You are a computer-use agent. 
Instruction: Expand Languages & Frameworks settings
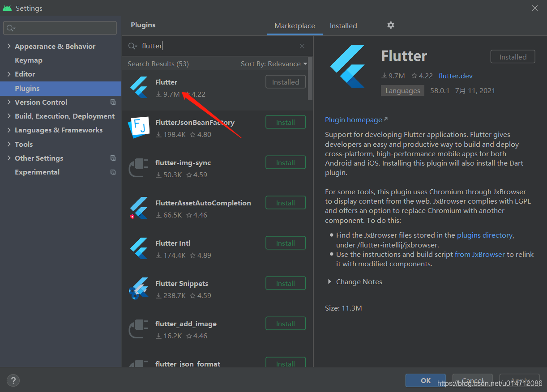click(9, 130)
